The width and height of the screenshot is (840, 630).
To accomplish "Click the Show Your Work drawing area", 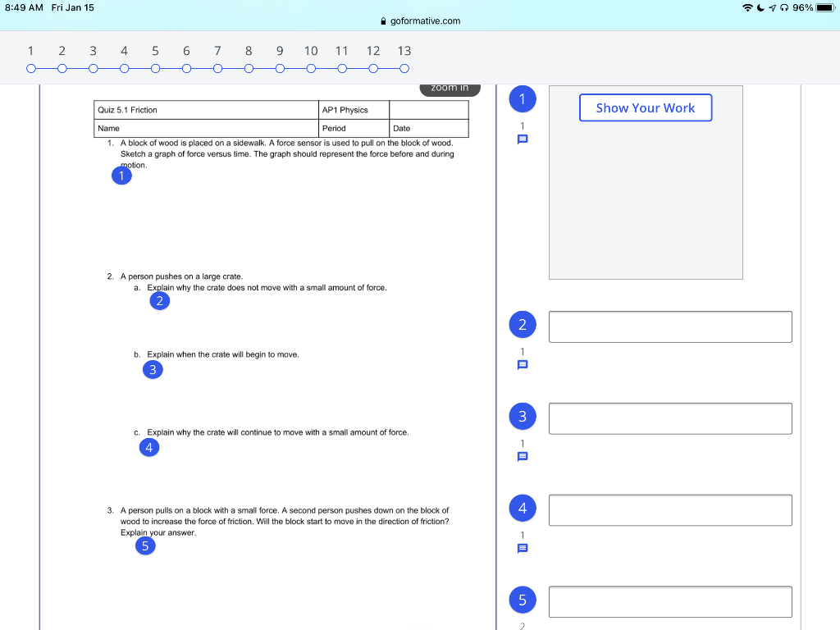I will [646, 182].
